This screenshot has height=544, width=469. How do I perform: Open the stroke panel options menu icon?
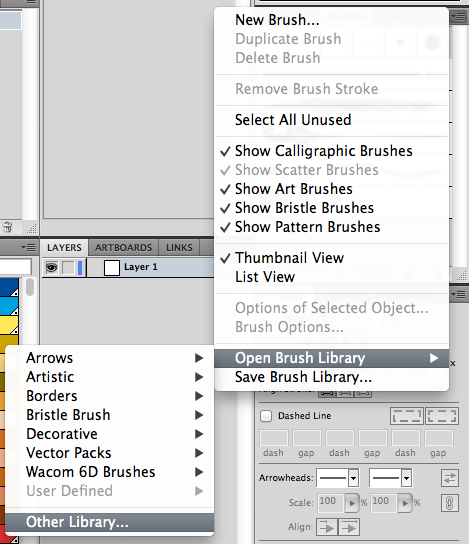click(x=459, y=295)
